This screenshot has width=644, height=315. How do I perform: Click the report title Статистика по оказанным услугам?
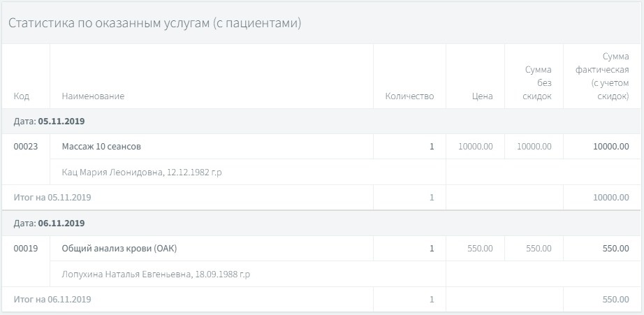(155, 23)
